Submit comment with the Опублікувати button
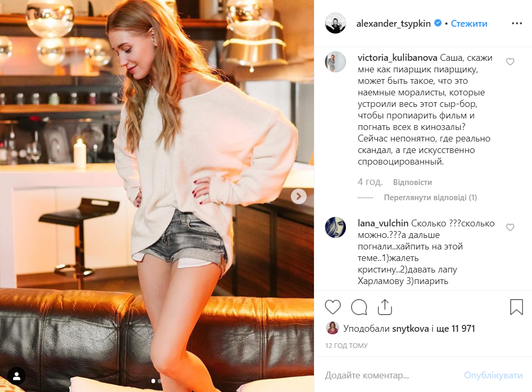This screenshot has height=392, width=532. click(x=493, y=375)
